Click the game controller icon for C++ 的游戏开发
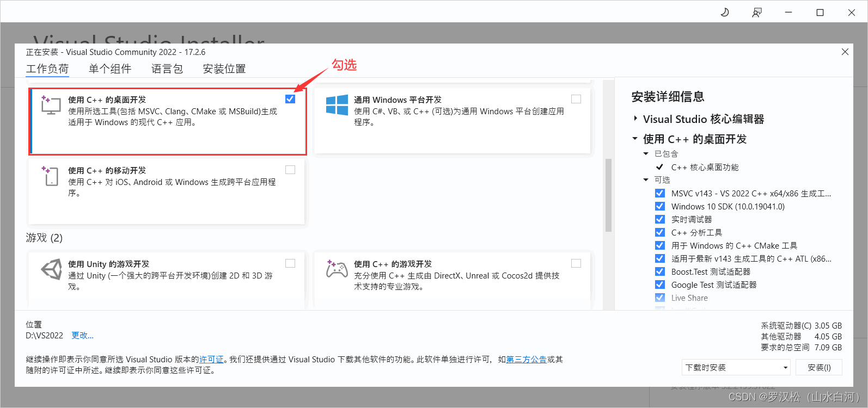The height and width of the screenshot is (408, 868). [337, 269]
